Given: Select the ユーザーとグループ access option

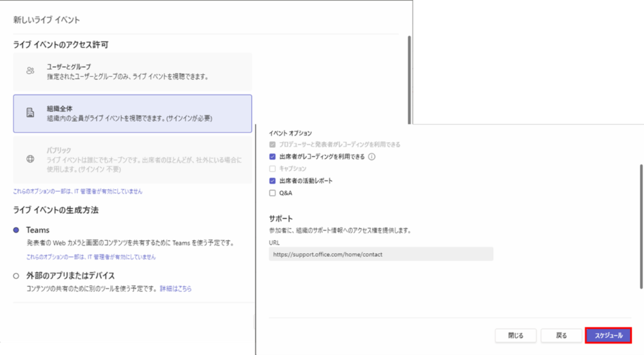Looking at the screenshot, I should 132,71.
